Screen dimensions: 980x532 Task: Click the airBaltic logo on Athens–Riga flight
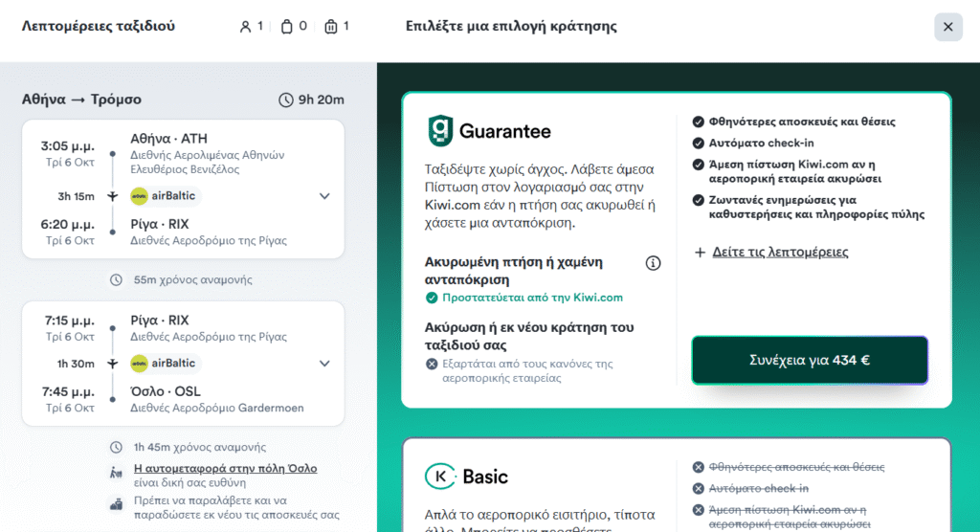(x=140, y=196)
